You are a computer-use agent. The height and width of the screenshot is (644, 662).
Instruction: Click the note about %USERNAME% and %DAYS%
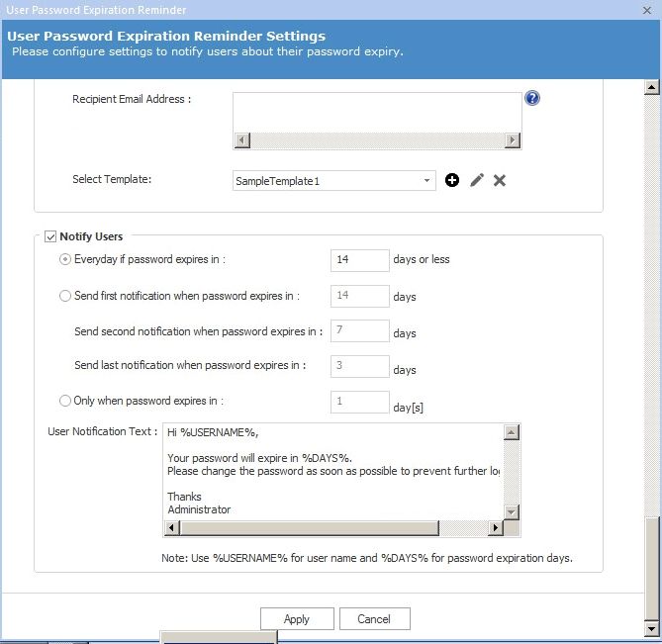pos(367,558)
